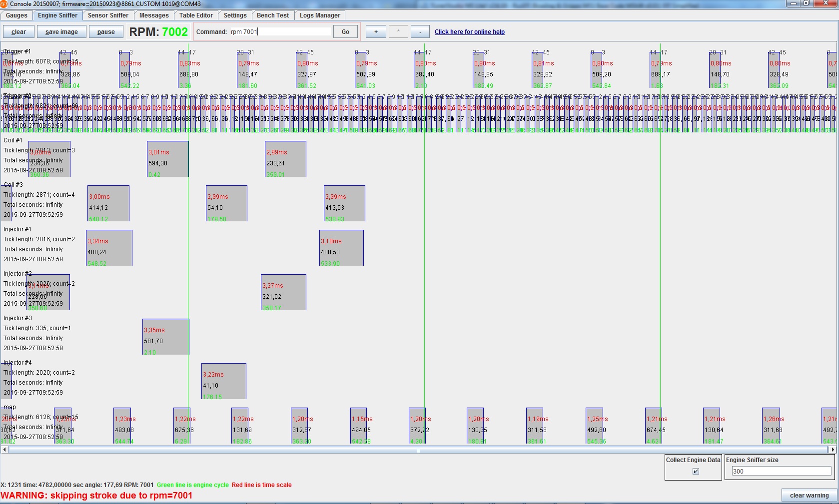Select the Injector #1 pulse labeled 3,18ms
The image size is (839, 504).
pyautogui.click(x=341, y=248)
